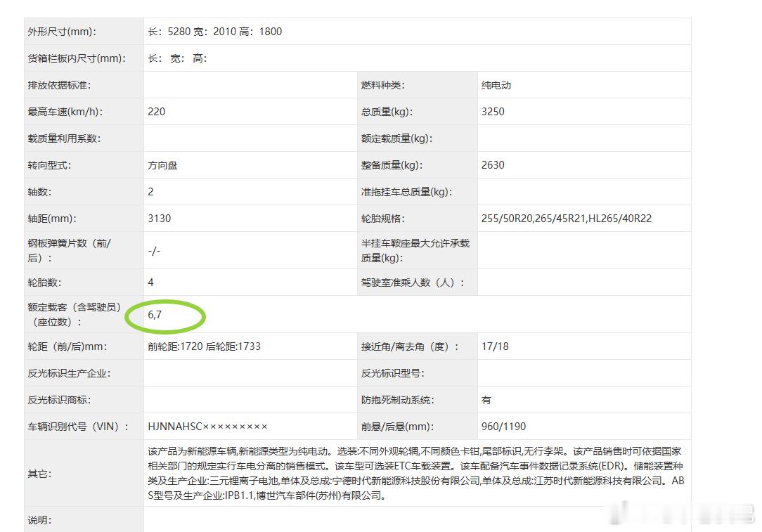This screenshot has height=532, width=762.
Task: Click the 总质量(kg) label
Action: (387, 112)
